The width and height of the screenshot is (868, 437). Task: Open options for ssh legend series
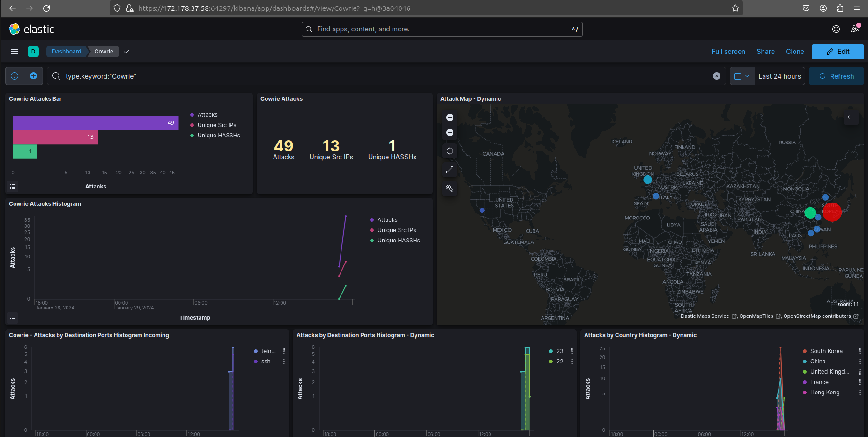(x=284, y=362)
